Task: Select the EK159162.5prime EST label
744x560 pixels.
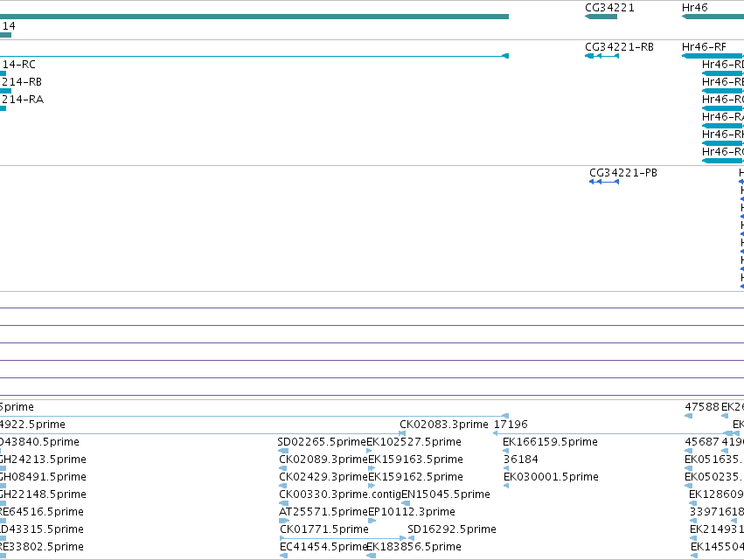Action: 415,477
